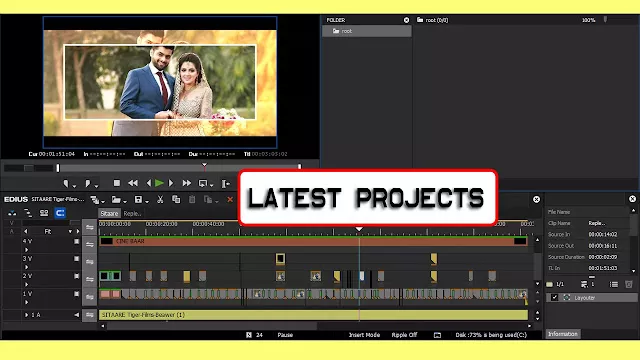Open dropdown arrow beside save icon
The height and width of the screenshot is (360, 640).
[x=147, y=202]
